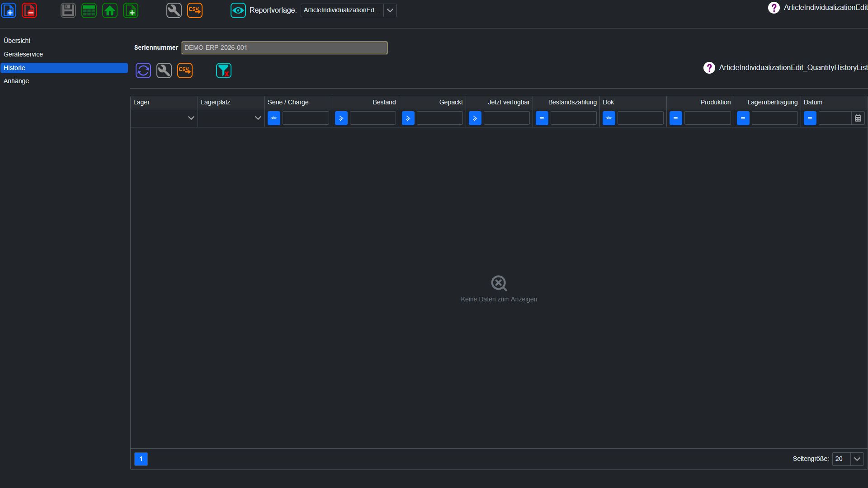Click the green table grid icon
This screenshot has height=488, width=868.
click(x=89, y=10)
